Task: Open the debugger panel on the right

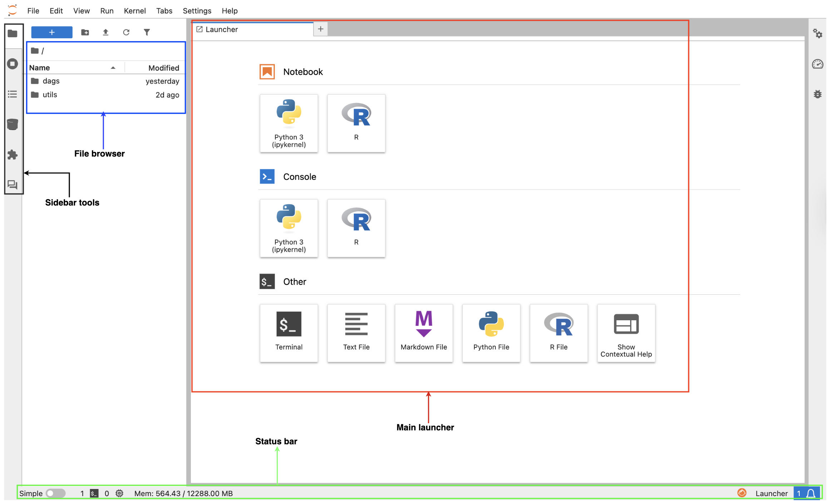Action: pyautogui.click(x=818, y=94)
